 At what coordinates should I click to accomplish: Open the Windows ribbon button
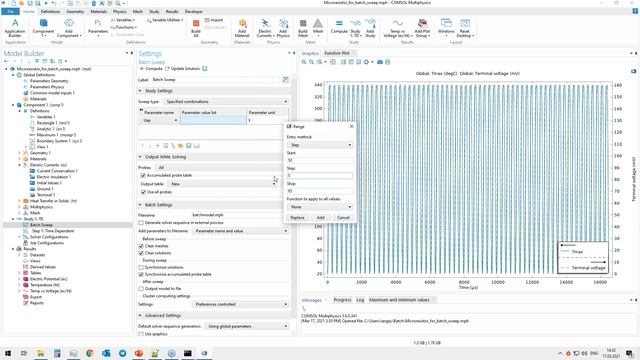(x=446, y=28)
